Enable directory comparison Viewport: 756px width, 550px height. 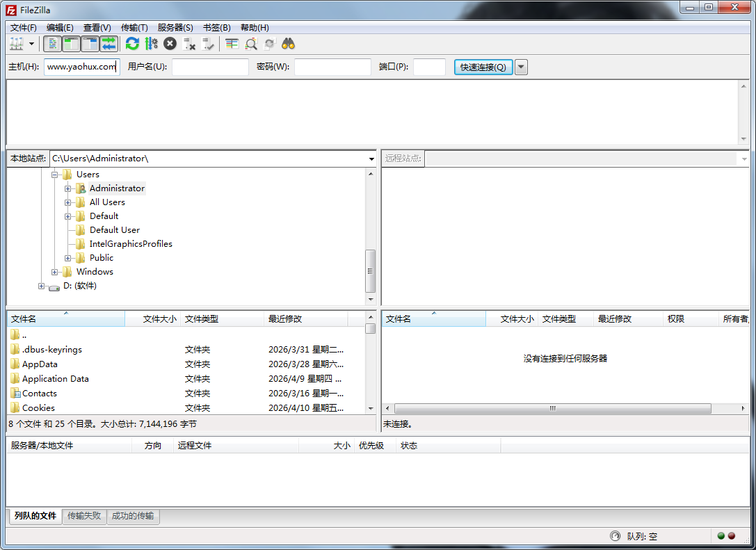point(251,43)
